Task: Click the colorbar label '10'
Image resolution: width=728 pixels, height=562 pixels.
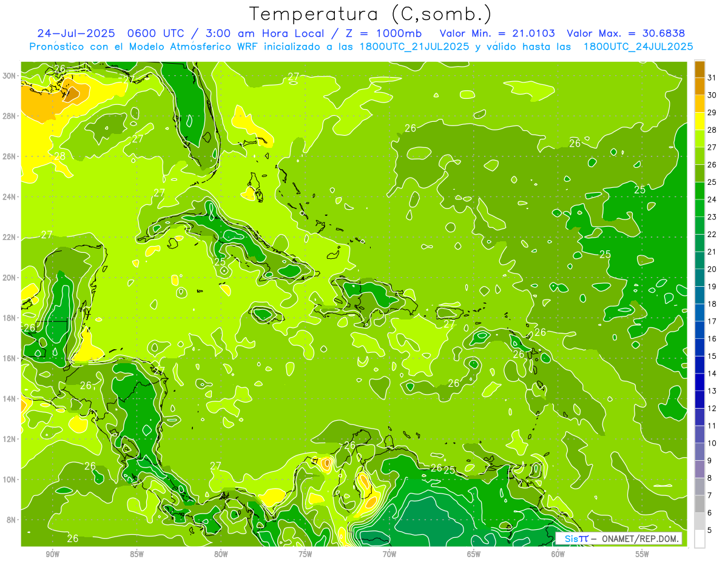Action: pos(712,443)
